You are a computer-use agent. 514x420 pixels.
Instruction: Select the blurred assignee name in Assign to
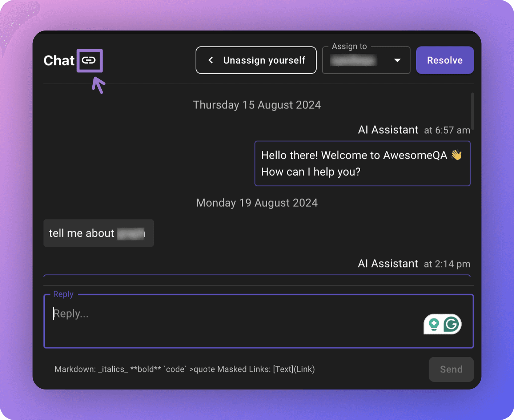coord(353,60)
